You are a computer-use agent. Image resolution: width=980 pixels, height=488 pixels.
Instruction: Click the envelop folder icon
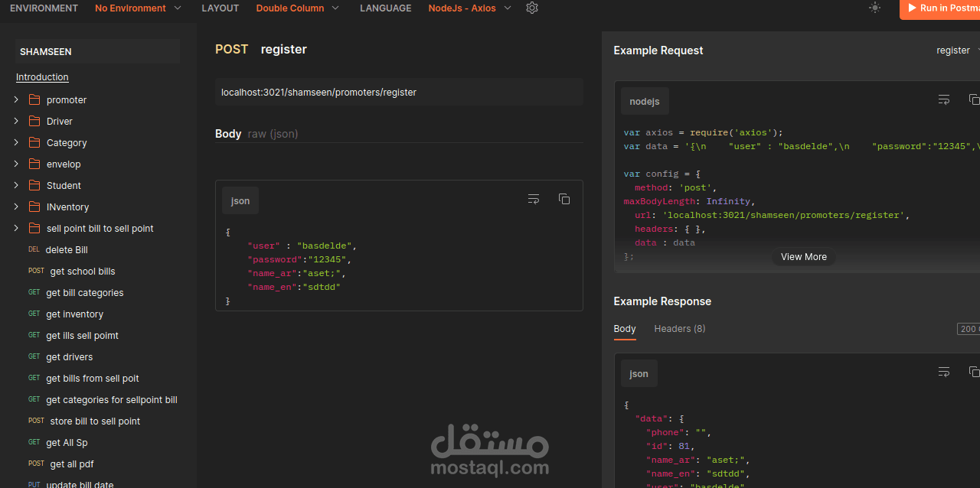tap(34, 164)
